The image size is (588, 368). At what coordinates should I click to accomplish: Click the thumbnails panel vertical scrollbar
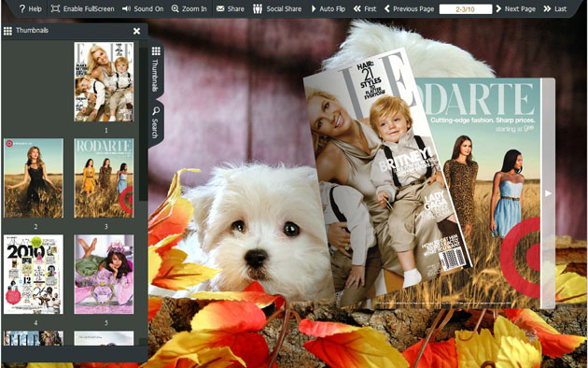[x=143, y=124]
